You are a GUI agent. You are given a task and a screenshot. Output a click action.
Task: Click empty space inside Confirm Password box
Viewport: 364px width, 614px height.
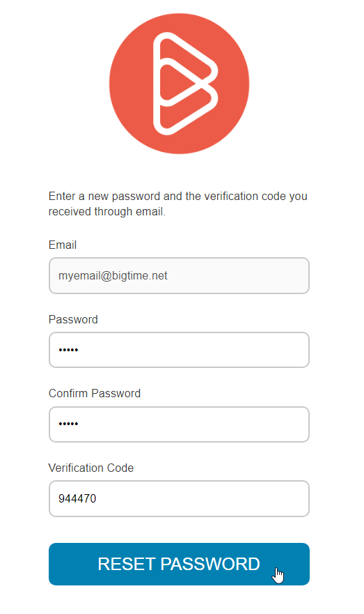click(196, 424)
